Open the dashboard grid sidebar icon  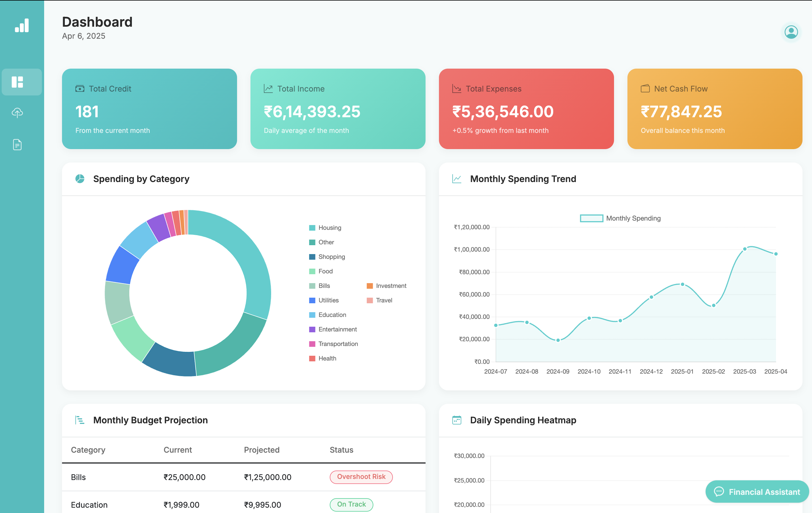coord(18,82)
